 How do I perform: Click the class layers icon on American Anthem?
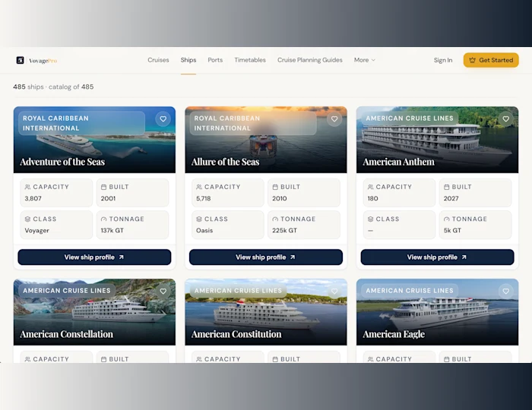(371, 219)
